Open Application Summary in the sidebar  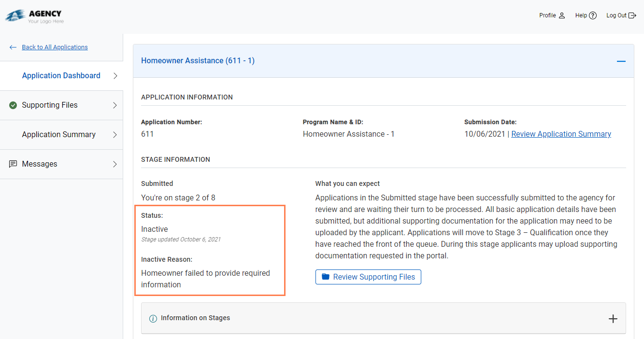point(58,135)
